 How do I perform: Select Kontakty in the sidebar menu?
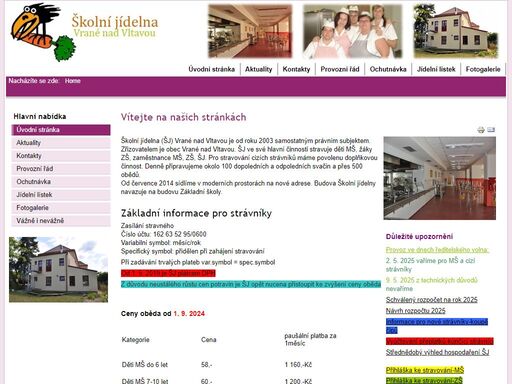point(61,156)
